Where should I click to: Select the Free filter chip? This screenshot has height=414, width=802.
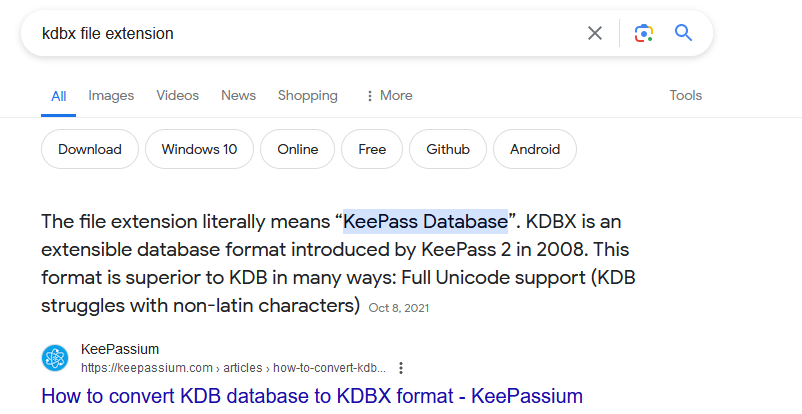[372, 149]
